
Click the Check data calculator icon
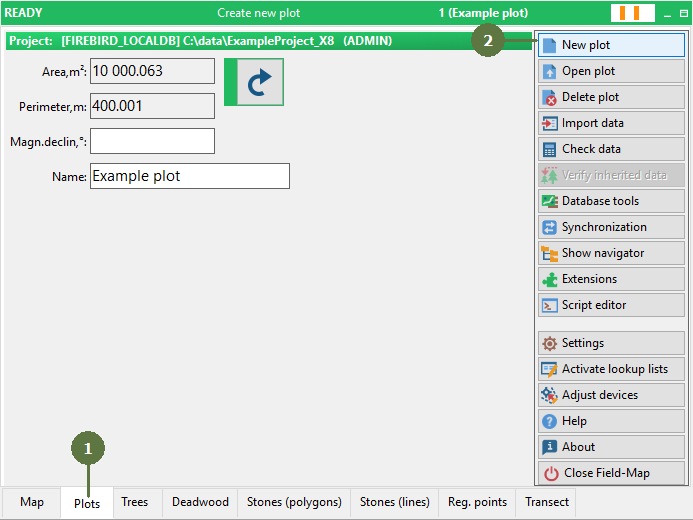[549, 149]
